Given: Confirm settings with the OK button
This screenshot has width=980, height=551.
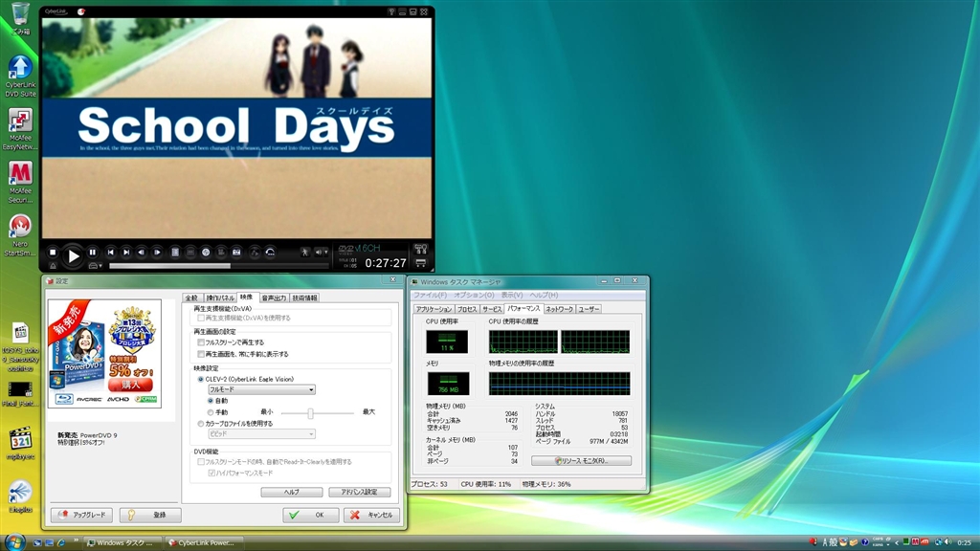Looking at the screenshot, I should pos(311,515).
